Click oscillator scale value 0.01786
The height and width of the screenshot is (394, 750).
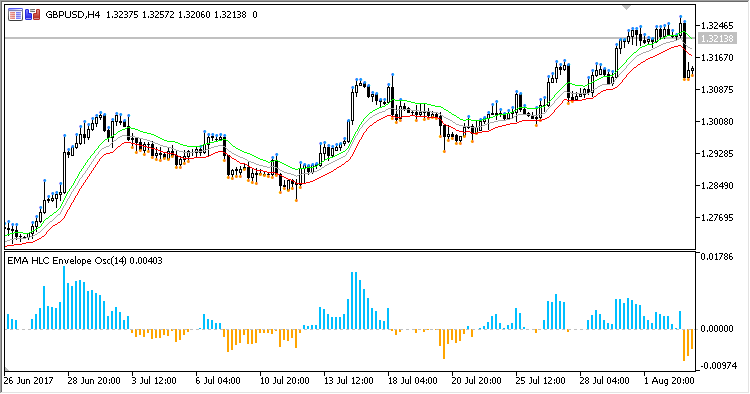(x=717, y=257)
